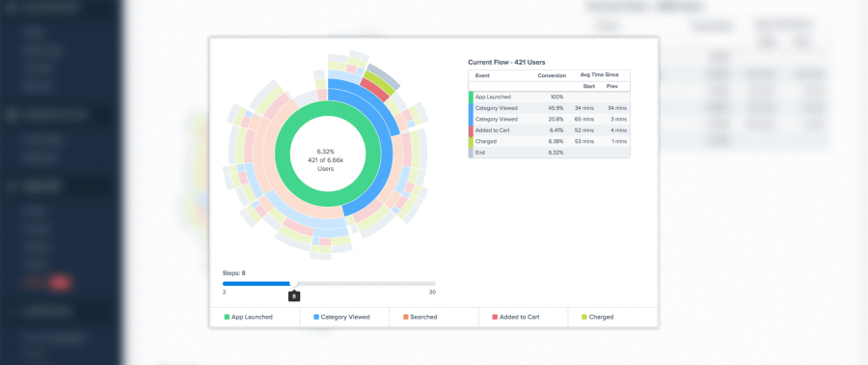
Task: Toggle the App Launched legend item
Action: (249, 318)
